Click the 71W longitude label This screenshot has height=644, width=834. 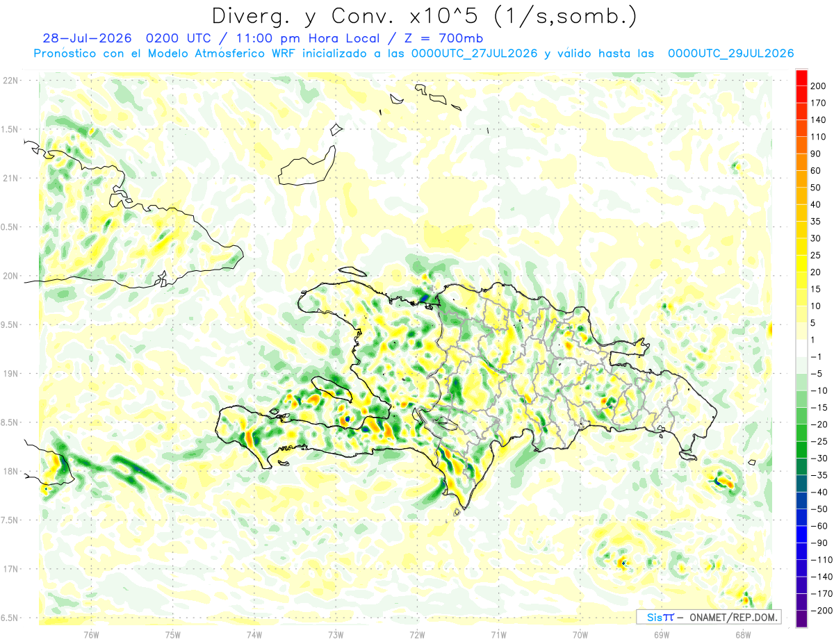tap(498, 634)
